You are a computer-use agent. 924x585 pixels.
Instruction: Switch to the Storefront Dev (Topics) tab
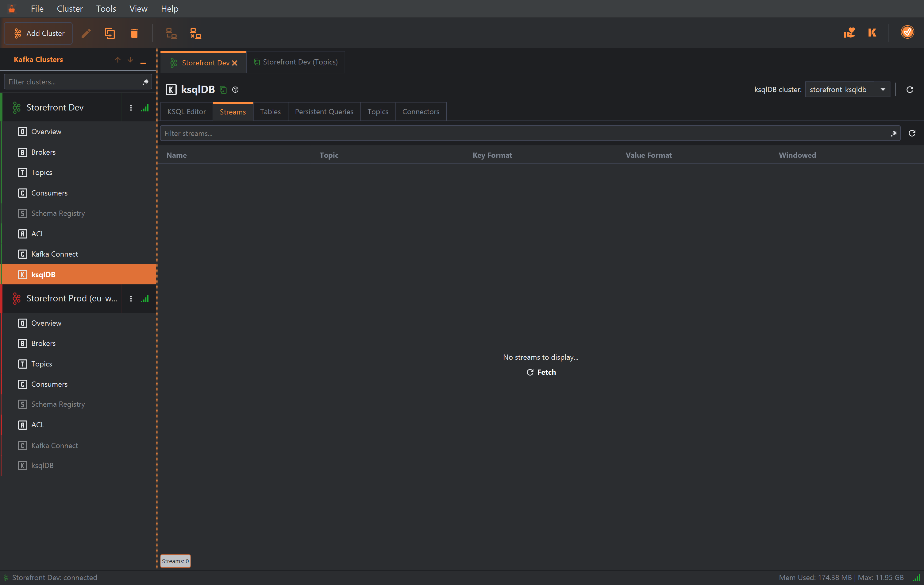(x=296, y=62)
